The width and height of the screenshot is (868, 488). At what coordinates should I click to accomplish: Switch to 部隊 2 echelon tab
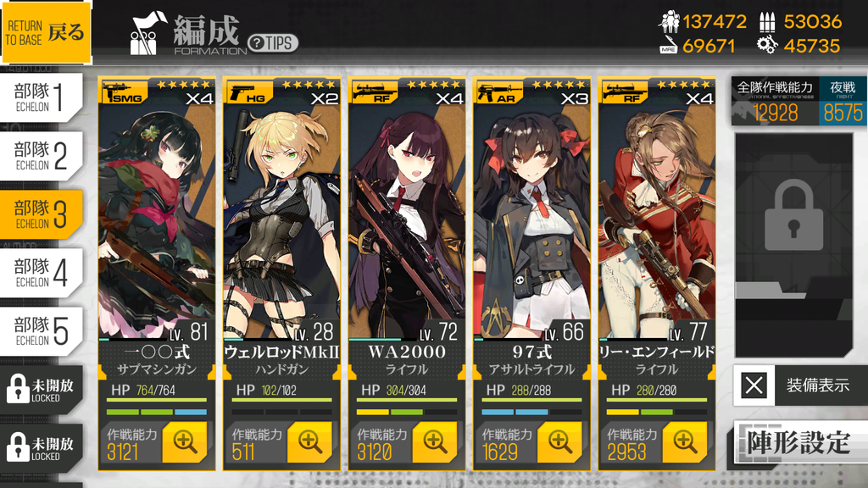click(41, 156)
